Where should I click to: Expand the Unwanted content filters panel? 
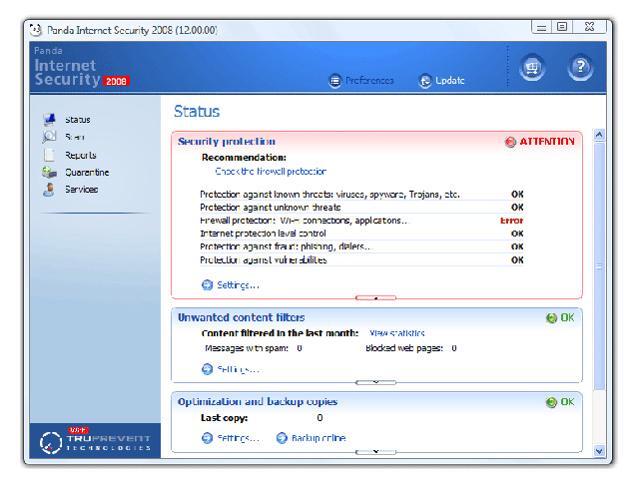click(376, 382)
